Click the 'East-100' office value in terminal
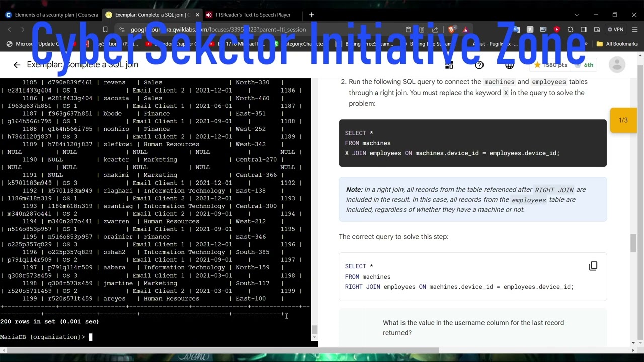 251,299
